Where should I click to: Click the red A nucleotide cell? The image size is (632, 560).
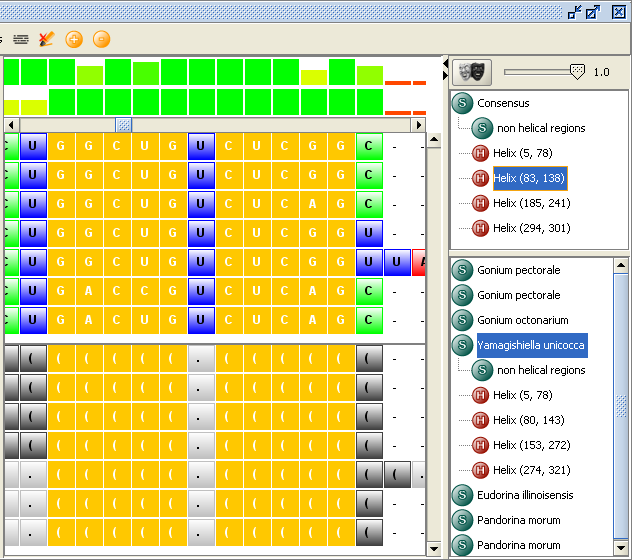tap(420, 263)
